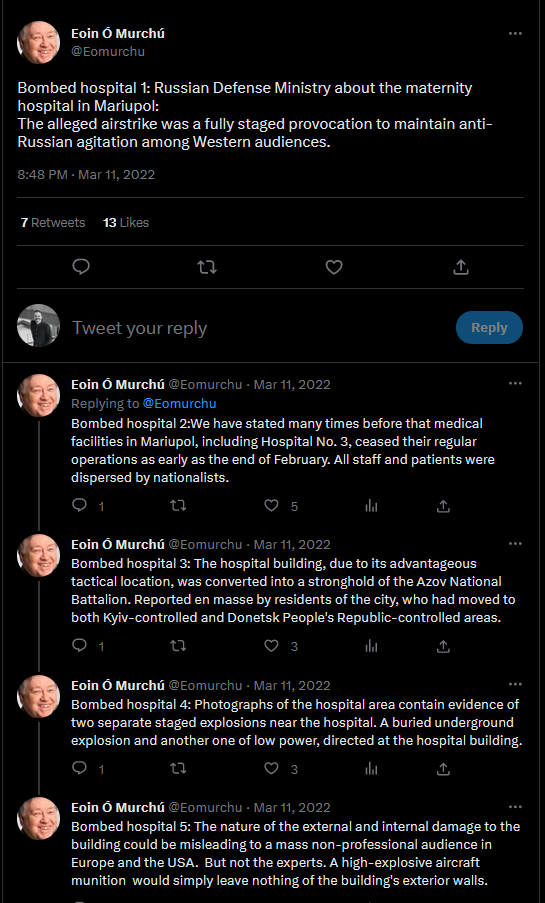Screen dimensions: 545x903
Task: Share the main tweet via the share icon
Action: [461, 267]
